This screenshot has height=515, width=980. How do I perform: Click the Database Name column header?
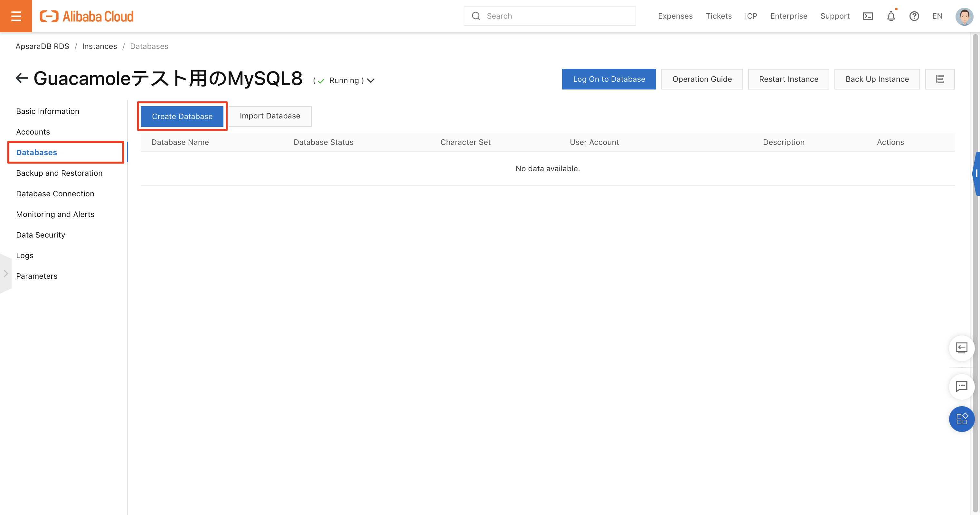click(x=180, y=142)
